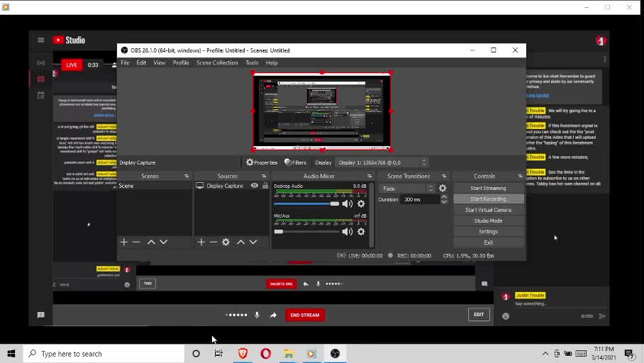Pop out the Audio Mixer dock
644x363 pixels.
370,176
